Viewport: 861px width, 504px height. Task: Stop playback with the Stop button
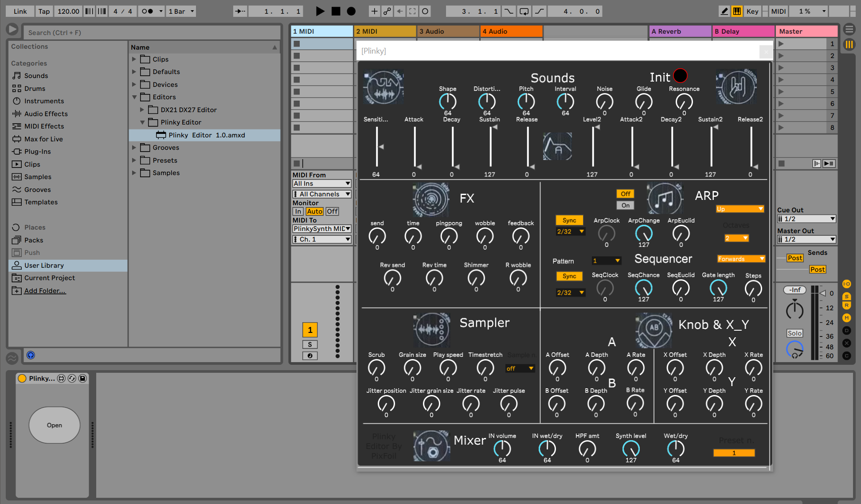[336, 11]
